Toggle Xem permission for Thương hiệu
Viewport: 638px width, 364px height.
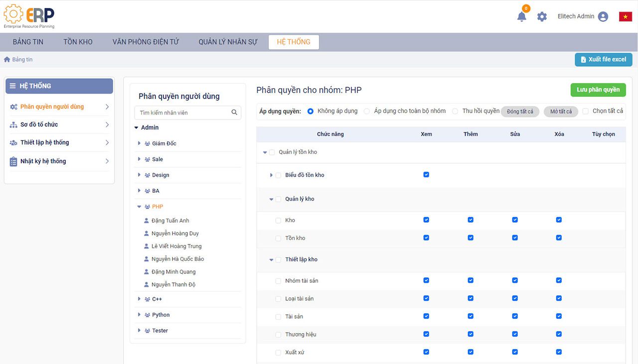point(426,335)
